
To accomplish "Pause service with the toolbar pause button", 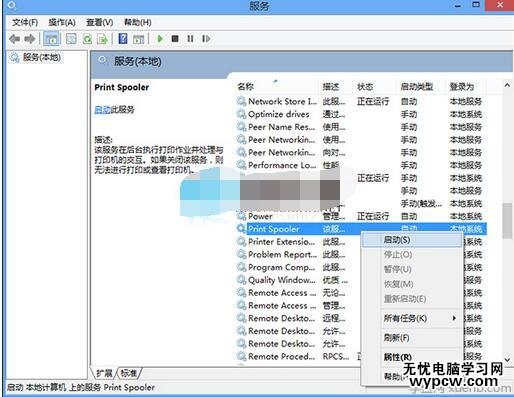I will pos(190,39).
